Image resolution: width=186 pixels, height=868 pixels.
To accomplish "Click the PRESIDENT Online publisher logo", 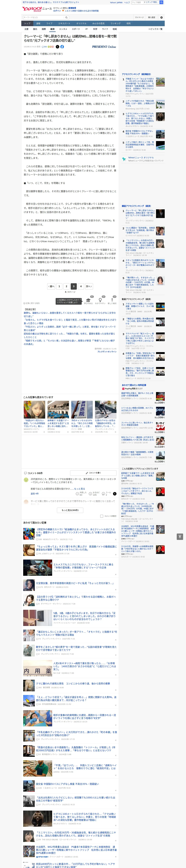I will [x=104, y=47].
